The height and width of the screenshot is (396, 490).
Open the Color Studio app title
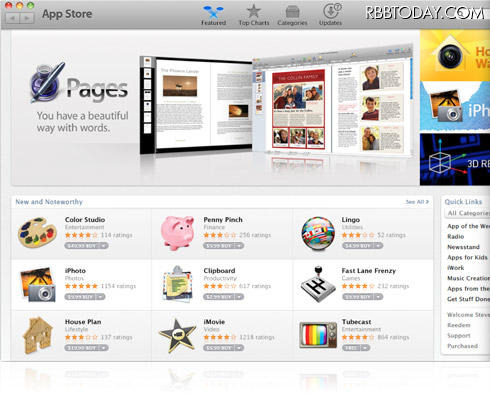pyautogui.click(x=85, y=220)
